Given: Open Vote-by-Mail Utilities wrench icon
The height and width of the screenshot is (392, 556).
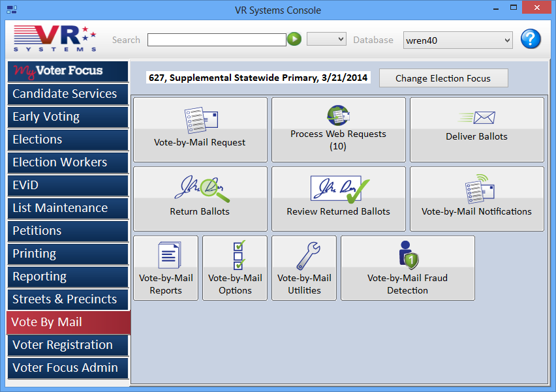Looking at the screenshot, I should coord(308,256).
